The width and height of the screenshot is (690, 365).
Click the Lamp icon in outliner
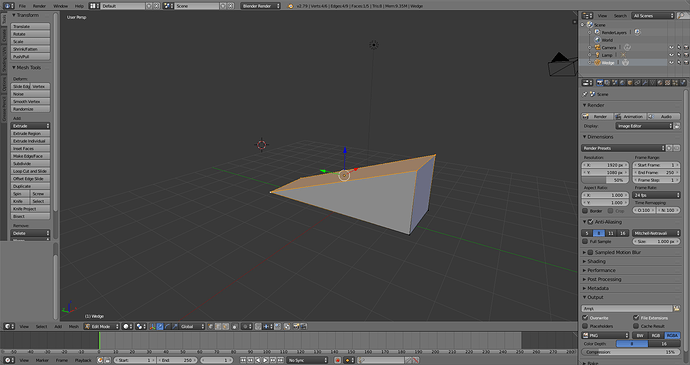(598, 55)
